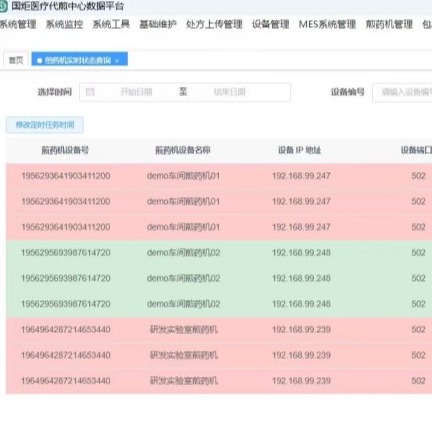Set the 结束日期 end date field
The width and height of the screenshot is (432, 432).
click(x=229, y=92)
